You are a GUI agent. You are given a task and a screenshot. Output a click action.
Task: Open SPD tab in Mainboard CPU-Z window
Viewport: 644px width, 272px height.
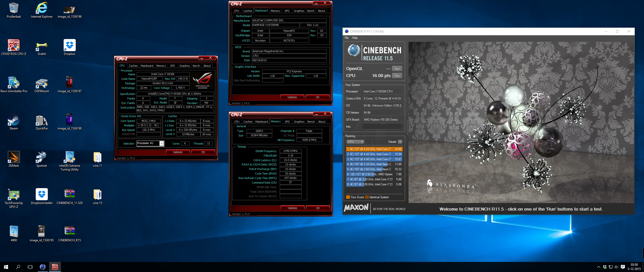287,11
